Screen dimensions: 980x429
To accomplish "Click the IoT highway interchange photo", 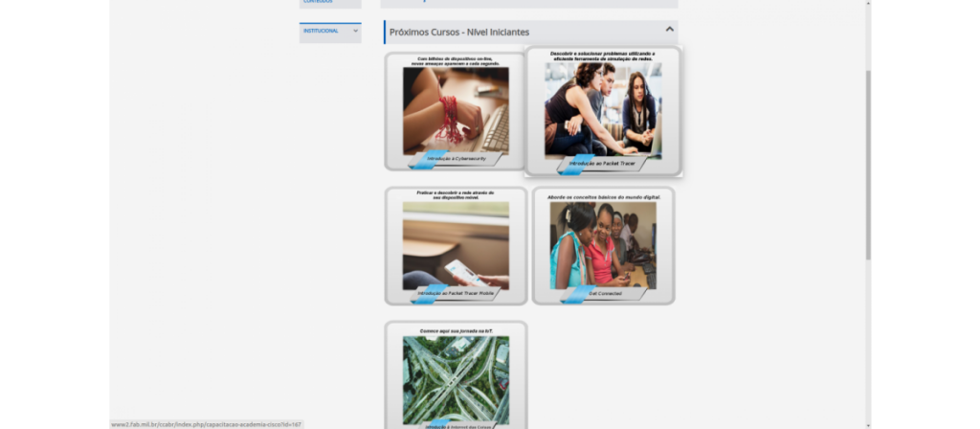I will tap(456, 379).
